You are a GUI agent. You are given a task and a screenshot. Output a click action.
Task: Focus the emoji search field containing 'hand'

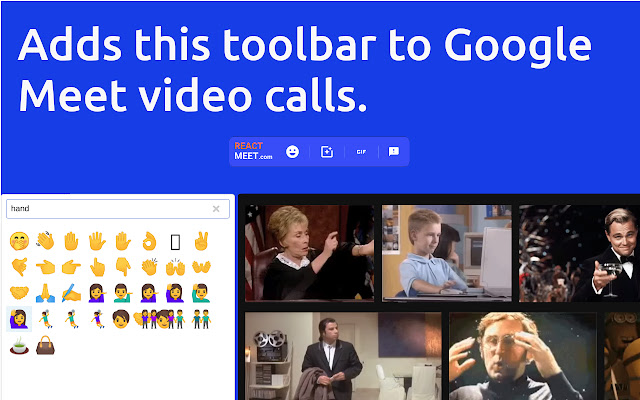pos(118,209)
